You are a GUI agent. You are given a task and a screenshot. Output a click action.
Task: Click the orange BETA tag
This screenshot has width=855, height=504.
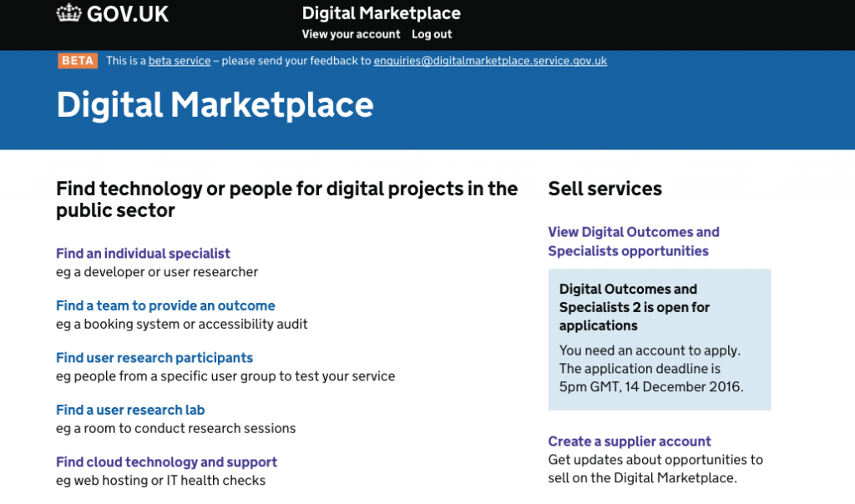78,60
